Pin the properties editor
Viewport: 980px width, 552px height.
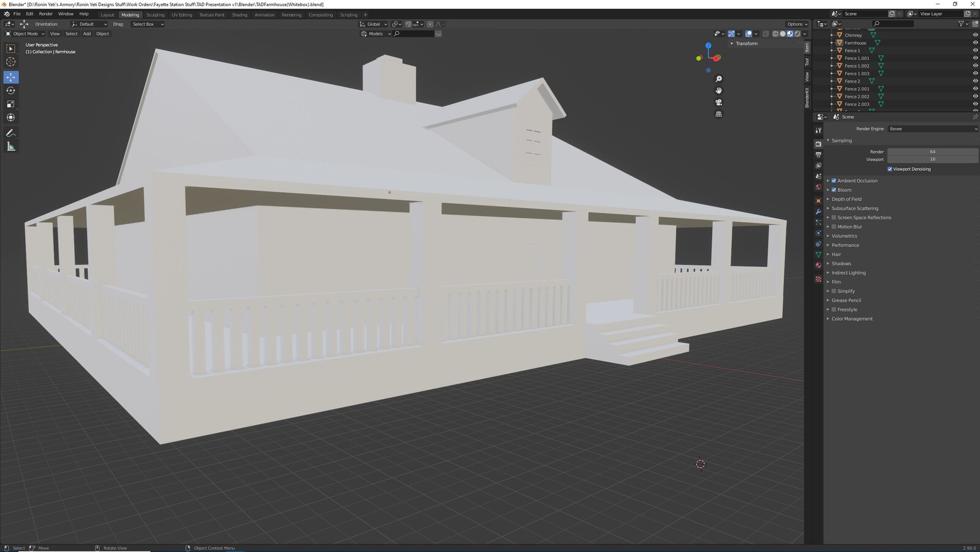(x=975, y=117)
